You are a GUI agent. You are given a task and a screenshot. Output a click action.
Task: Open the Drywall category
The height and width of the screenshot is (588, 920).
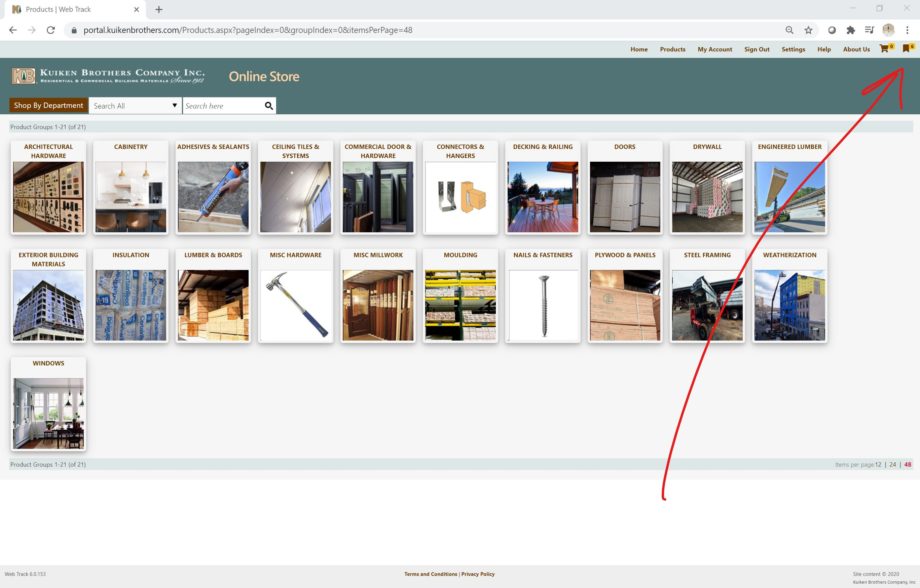pos(708,187)
